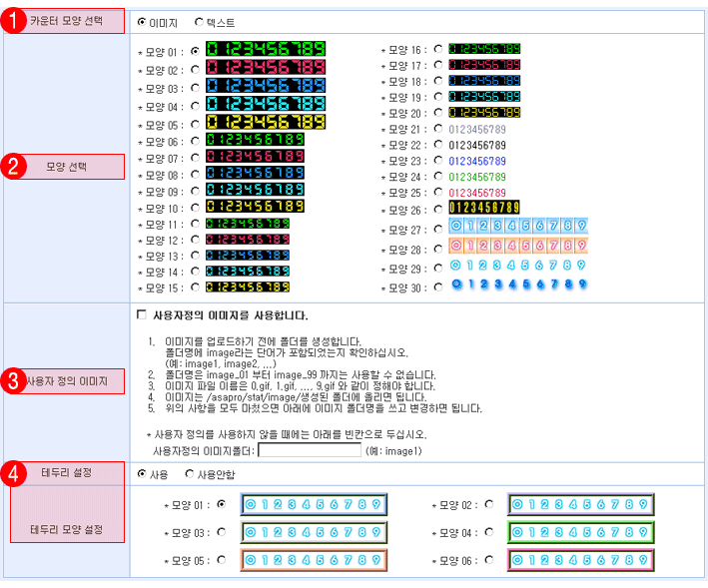
Task: Select the 텍스트 counter type radio button
Action: (199, 21)
